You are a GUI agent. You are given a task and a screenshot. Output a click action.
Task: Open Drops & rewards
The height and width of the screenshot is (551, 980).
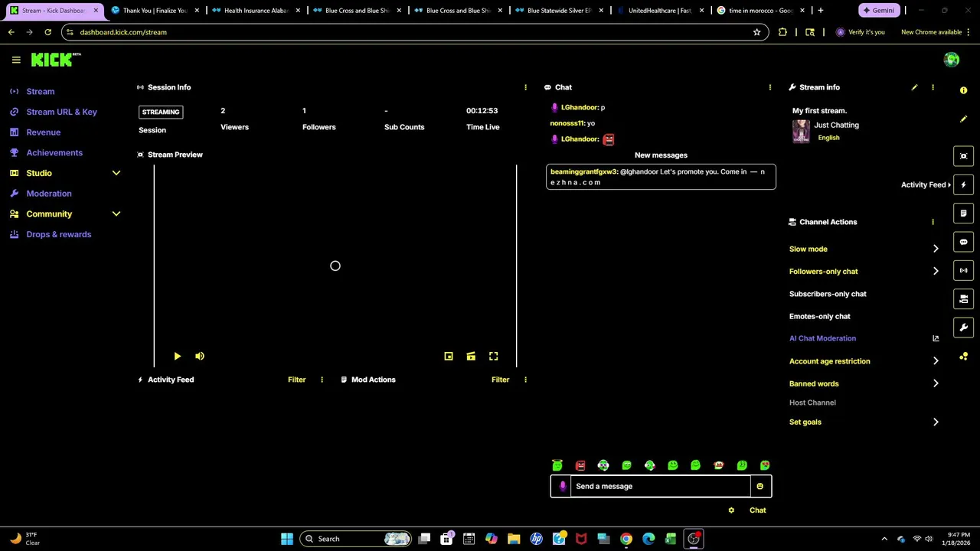pyautogui.click(x=58, y=234)
